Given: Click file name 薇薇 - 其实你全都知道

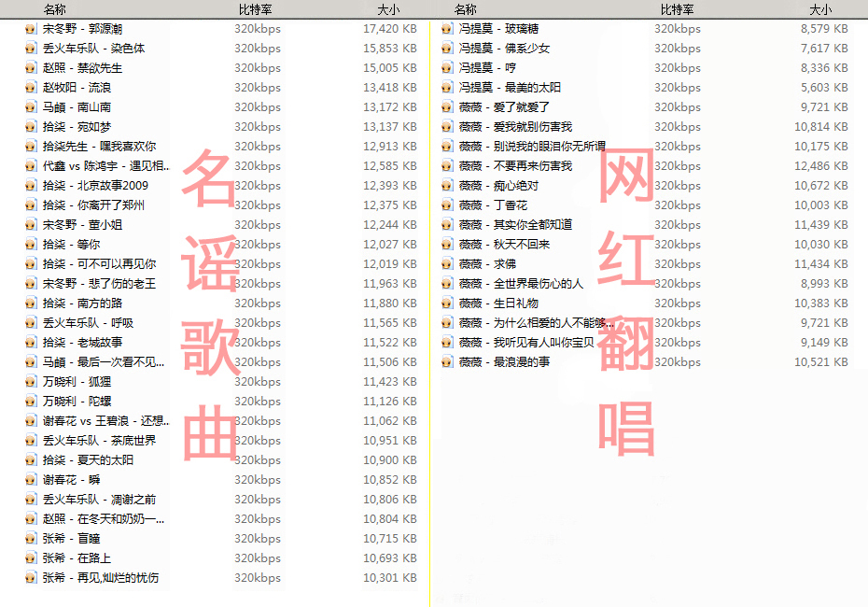Looking at the screenshot, I should click(515, 225).
